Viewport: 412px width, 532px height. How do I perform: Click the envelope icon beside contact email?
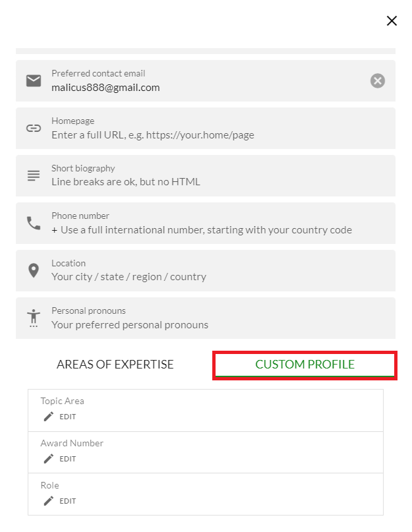(34, 80)
